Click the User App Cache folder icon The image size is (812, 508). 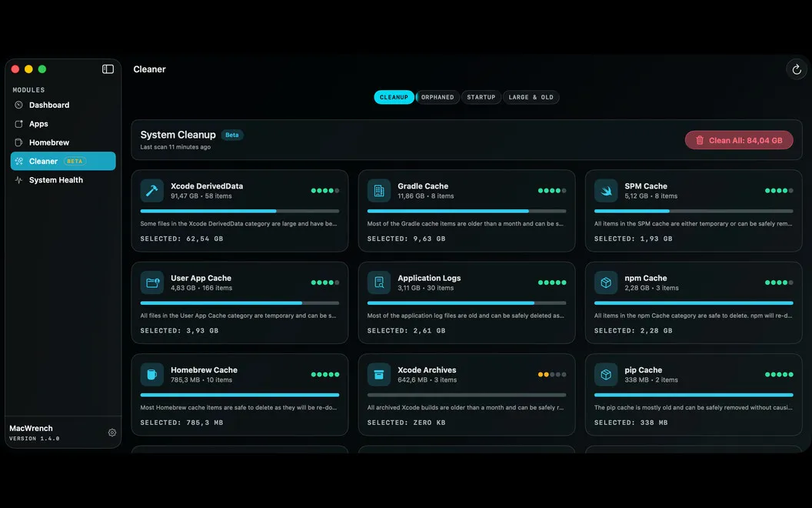click(151, 282)
